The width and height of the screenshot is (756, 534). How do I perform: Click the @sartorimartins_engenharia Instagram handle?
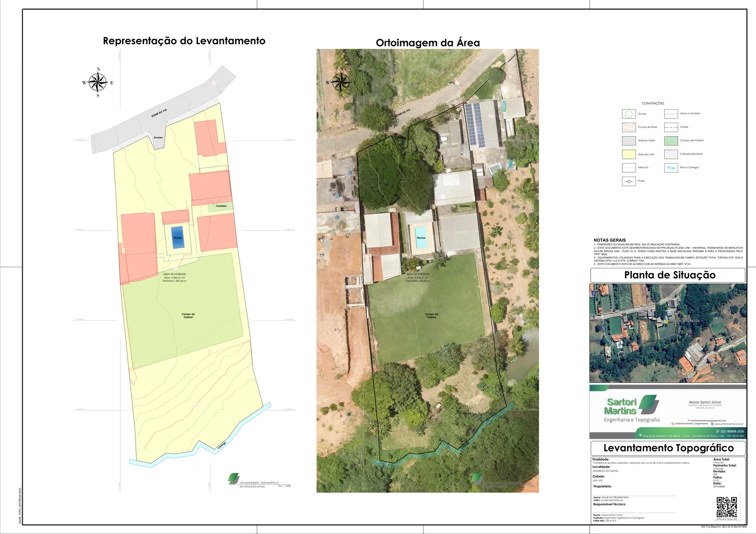[x=691, y=423]
